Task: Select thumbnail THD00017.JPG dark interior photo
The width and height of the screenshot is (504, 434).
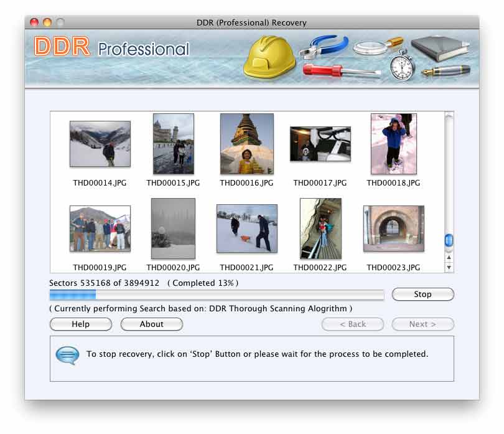Action: (320, 144)
